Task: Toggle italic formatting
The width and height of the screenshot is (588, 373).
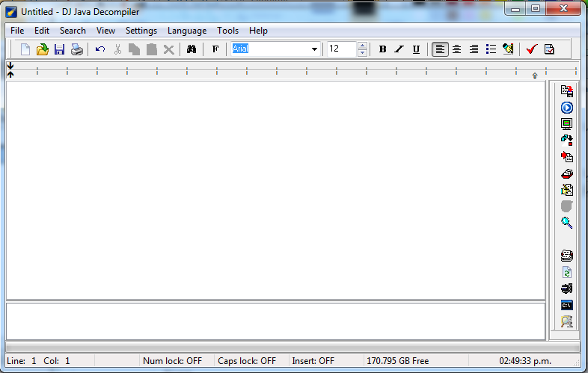Action: pos(399,49)
